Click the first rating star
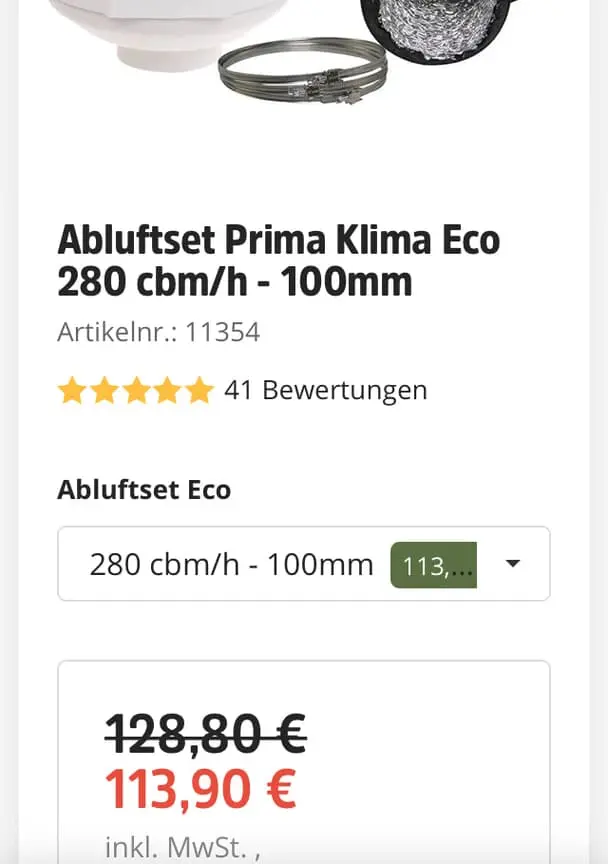 (72, 390)
